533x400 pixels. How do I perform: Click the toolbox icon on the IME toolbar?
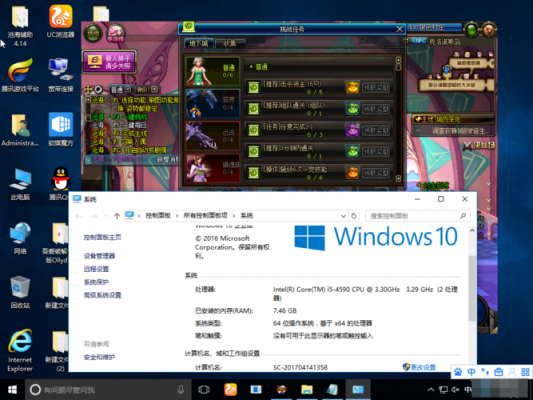click(x=499, y=372)
